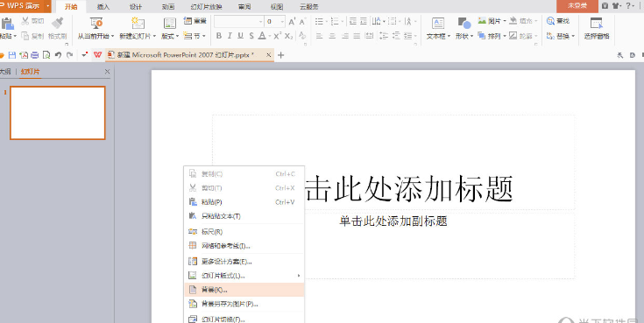
Task: Switch to the Animation (动画) ribbon tab
Action: click(x=168, y=7)
